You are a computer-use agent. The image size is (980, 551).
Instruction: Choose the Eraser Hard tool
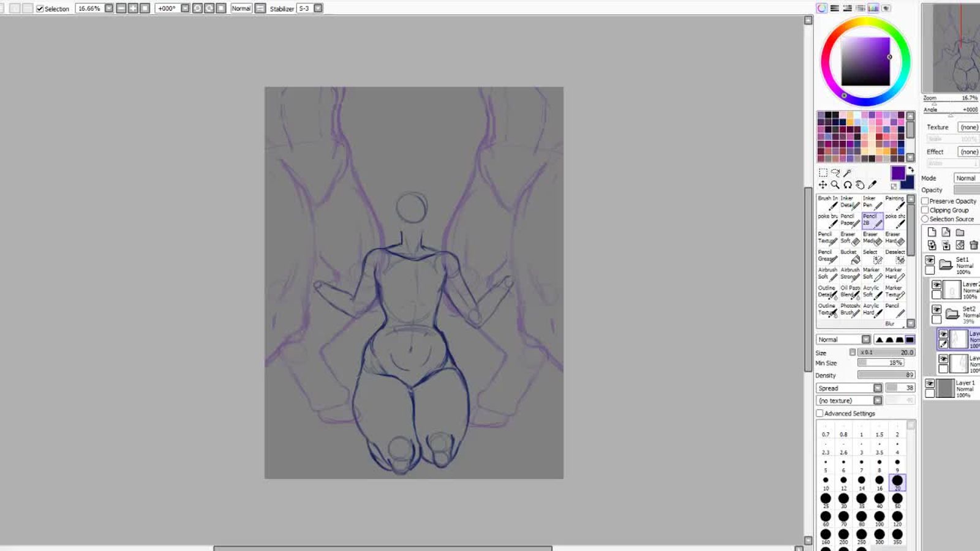click(895, 238)
